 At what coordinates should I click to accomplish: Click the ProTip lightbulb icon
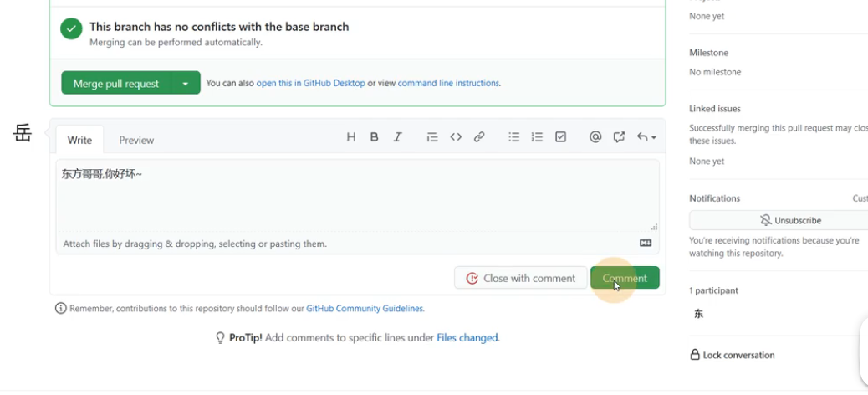(220, 338)
